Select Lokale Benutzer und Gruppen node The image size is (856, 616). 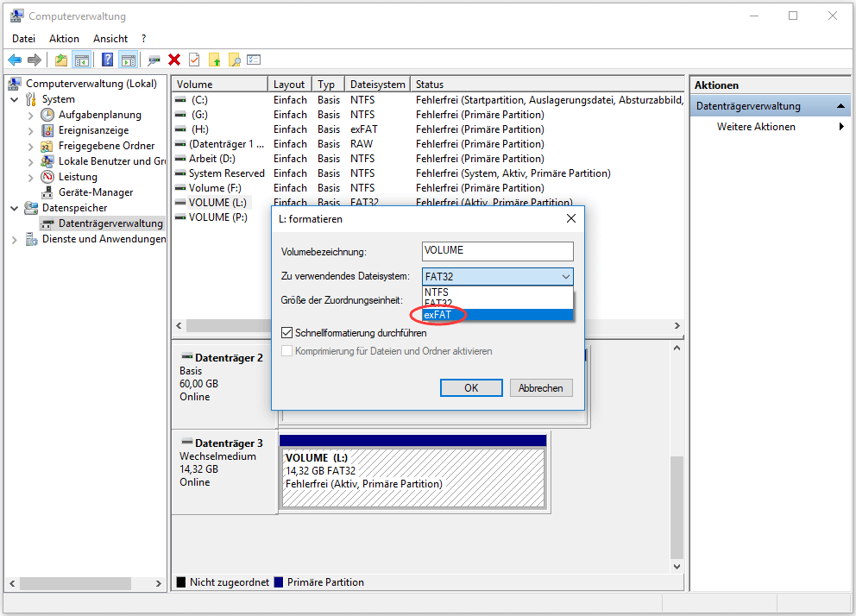pyautogui.click(x=112, y=161)
